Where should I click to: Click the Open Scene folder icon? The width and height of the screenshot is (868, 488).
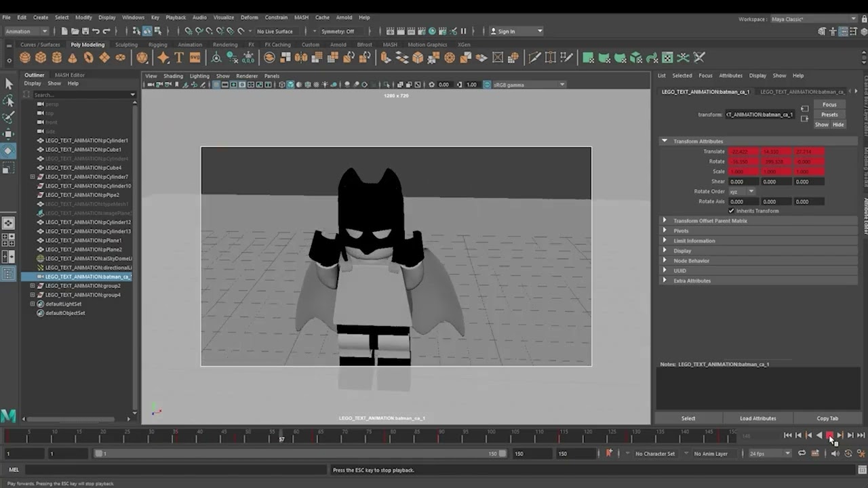[75, 31]
